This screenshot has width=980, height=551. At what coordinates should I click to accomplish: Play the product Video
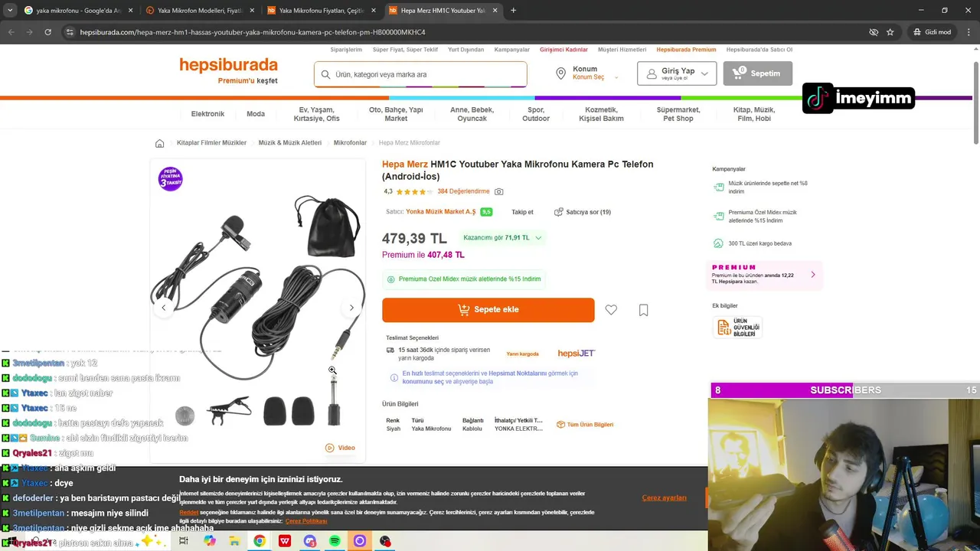340,448
